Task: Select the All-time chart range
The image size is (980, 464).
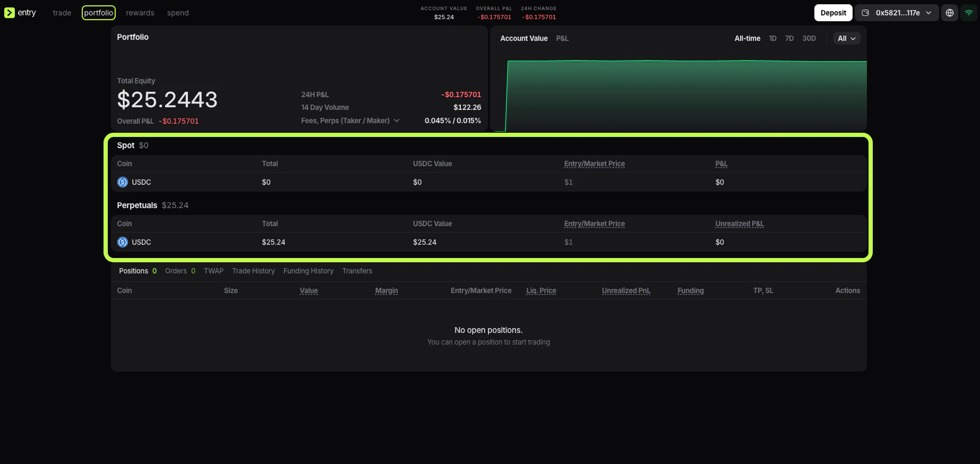Action: coord(747,38)
